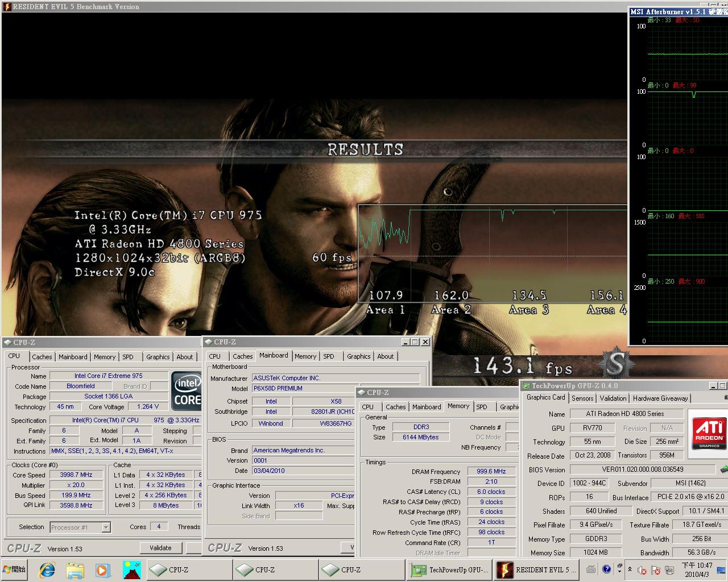Open Caches tab in Memory-tab CPU-Z window
The height and width of the screenshot is (582, 728).
tap(395, 407)
